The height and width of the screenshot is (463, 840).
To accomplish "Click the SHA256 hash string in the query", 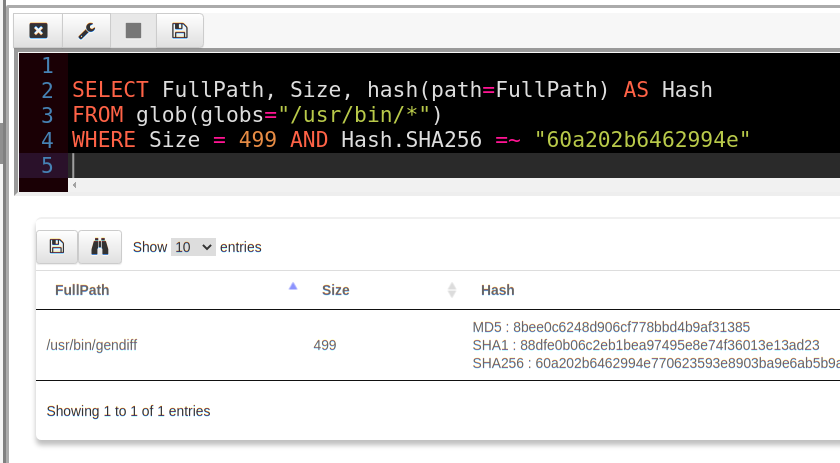I will [x=642, y=140].
